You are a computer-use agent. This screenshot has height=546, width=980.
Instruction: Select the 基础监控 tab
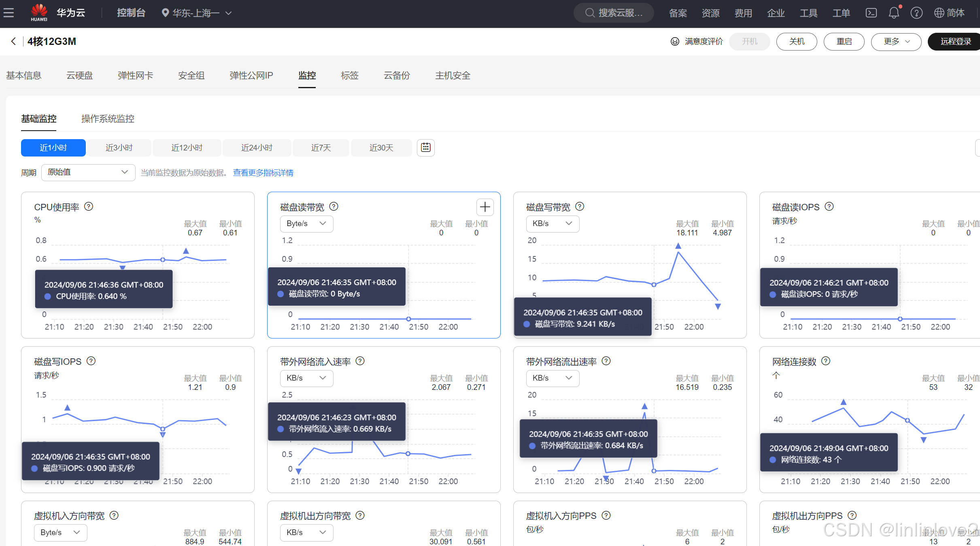point(39,117)
